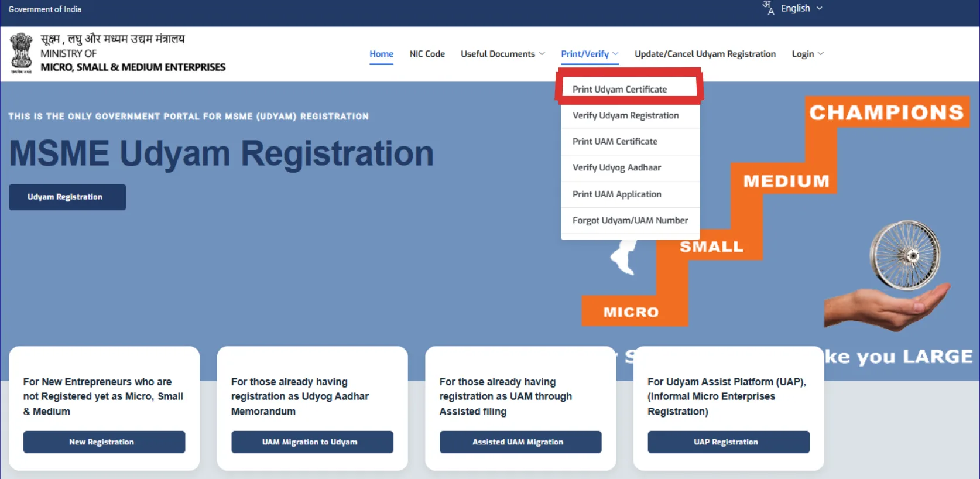Open Forgot Udyam/UAM Number option
The image size is (980, 479).
pyautogui.click(x=630, y=220)
